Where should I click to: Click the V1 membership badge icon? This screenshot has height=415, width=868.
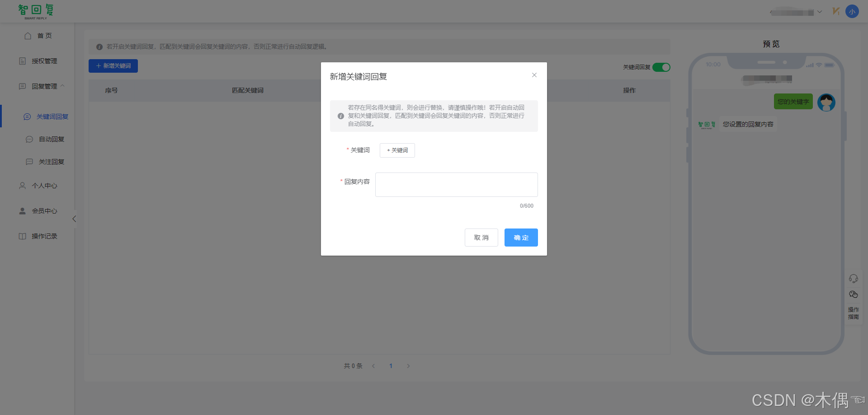point(836,11)
